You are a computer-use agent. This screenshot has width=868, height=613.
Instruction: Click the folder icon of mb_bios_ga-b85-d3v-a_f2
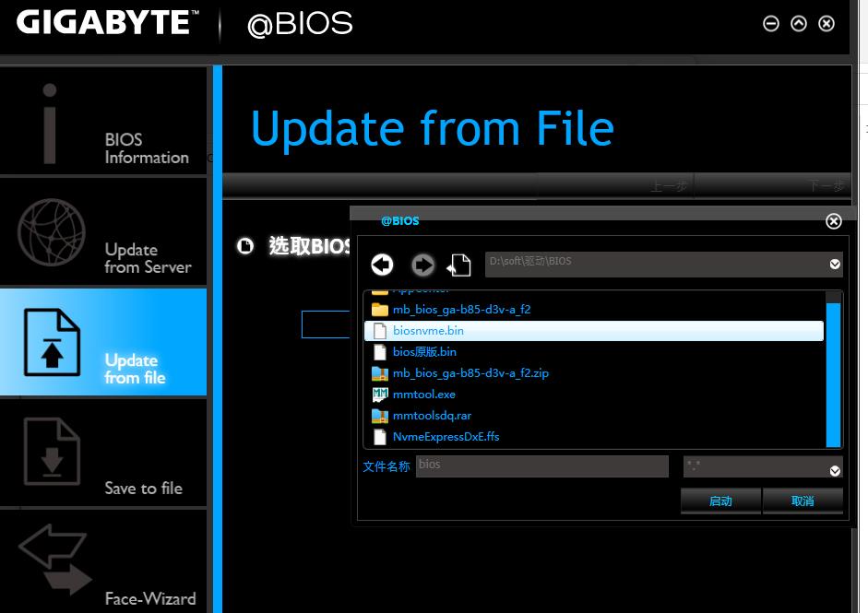(380, 310)
